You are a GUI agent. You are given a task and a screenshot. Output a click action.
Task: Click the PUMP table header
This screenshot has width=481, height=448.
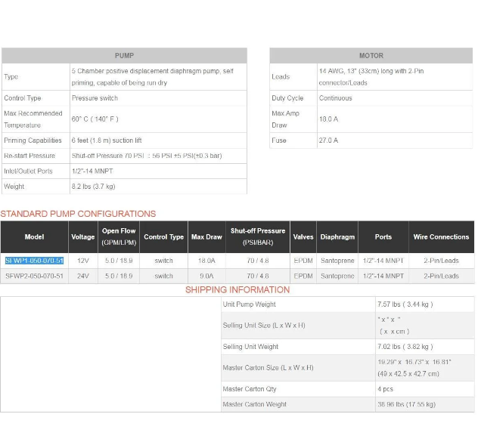[124, 56]
